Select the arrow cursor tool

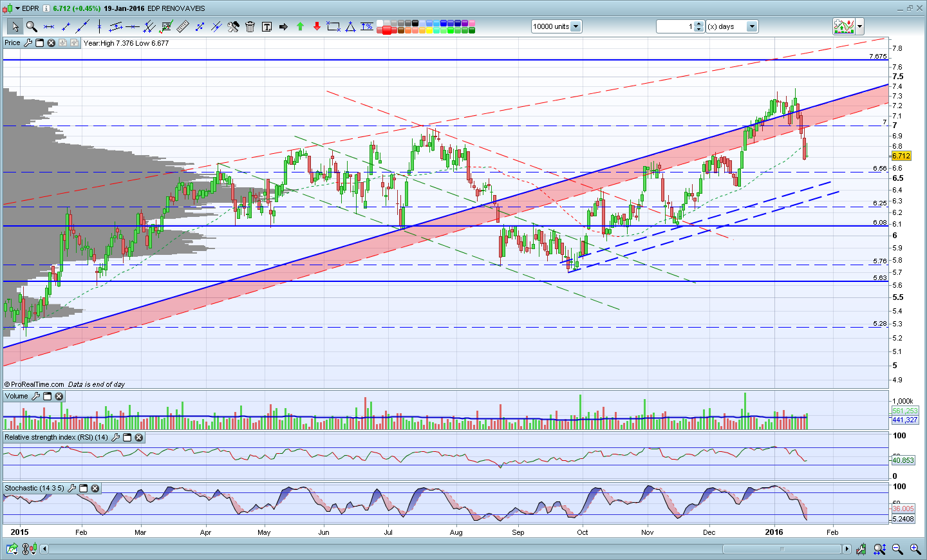[15, 26]
